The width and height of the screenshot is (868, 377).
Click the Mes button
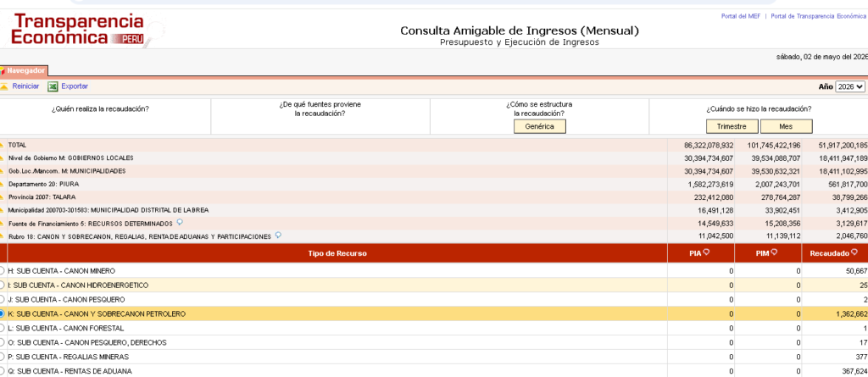pyautogui.click(x=786, y=126)
